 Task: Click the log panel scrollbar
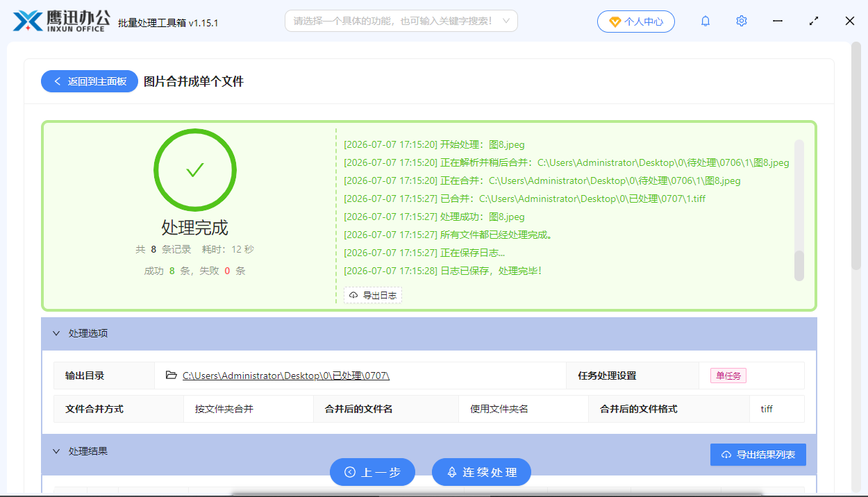click(799, 265)
